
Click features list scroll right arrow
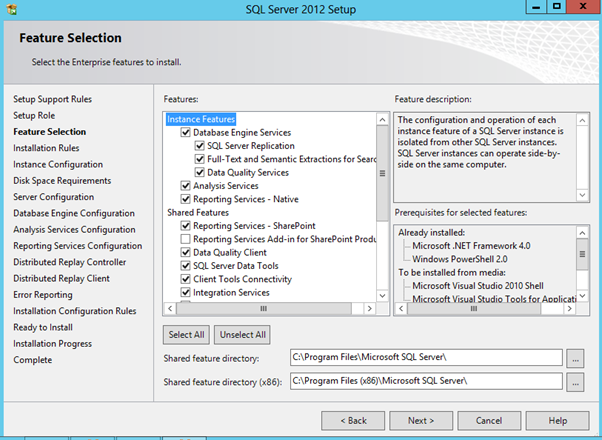click(x=369, y=308)
